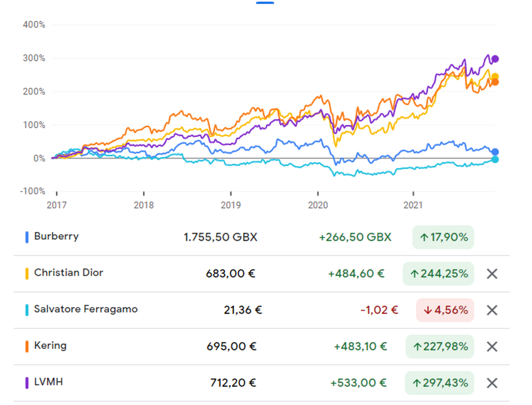Click the blue Burberry color marker
Screen dimensions: 532x405
click(x=27, y=237)
